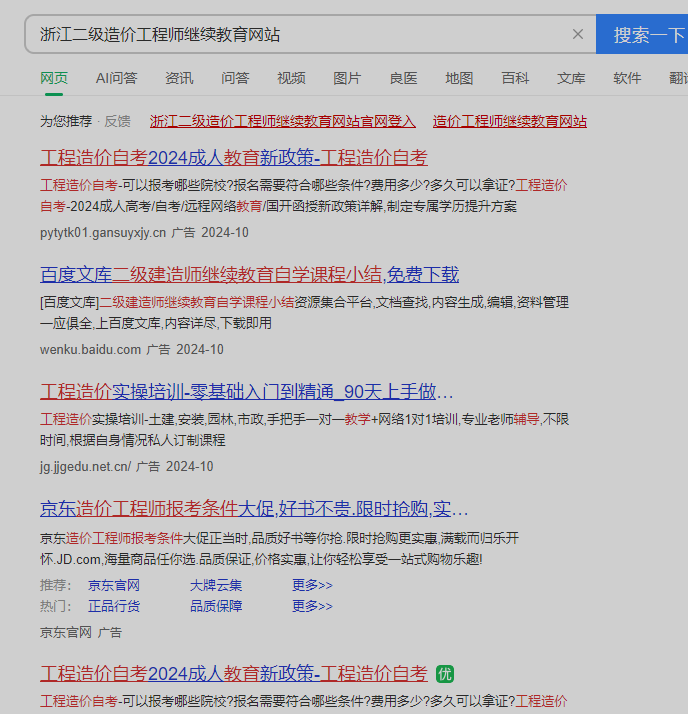Viewport: 688px width, 714px height.
Task: Open the 品质保障 link
Action: [216, 607]
